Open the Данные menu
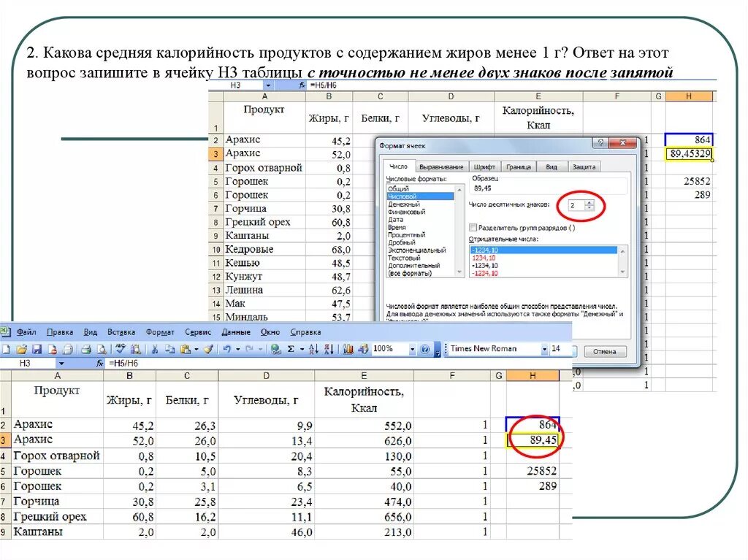This screenshot has height=560, width=748. [x=236, y=332]
